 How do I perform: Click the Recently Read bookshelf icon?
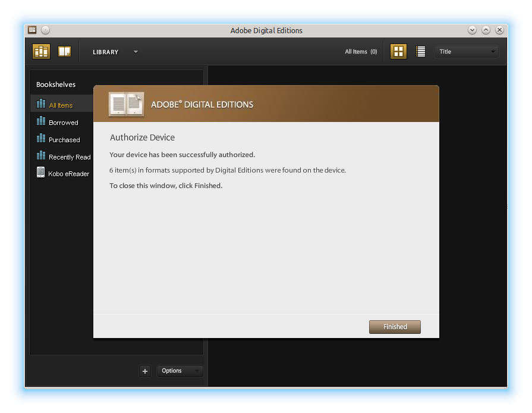(x=41, y=155)
